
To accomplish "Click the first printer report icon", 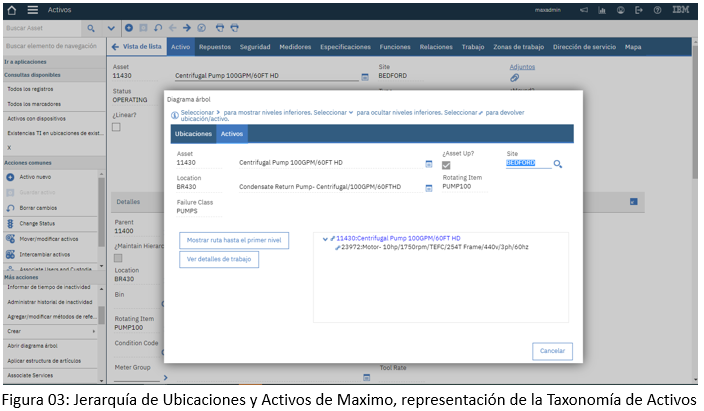I will click(x=220, y=28).
